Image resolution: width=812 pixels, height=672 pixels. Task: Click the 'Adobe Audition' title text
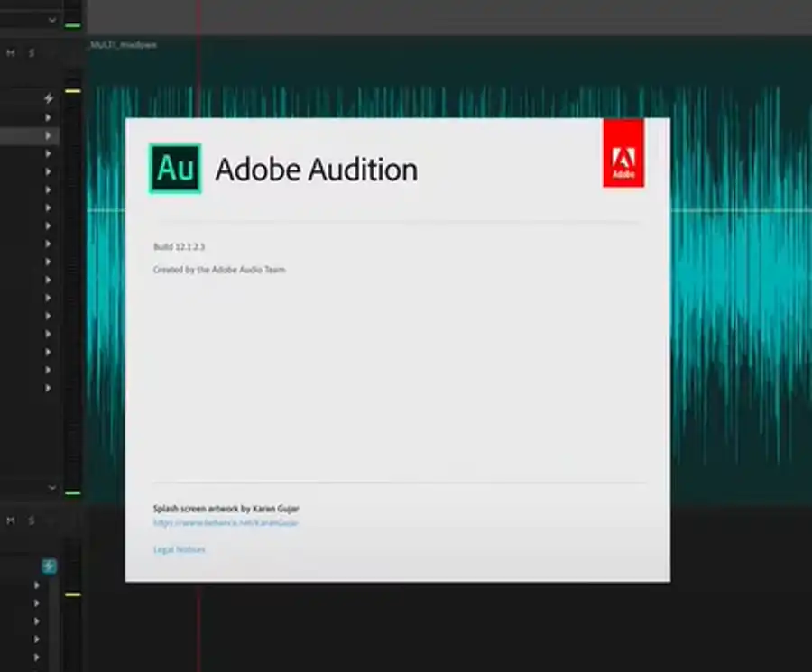[x=317, y=170]
